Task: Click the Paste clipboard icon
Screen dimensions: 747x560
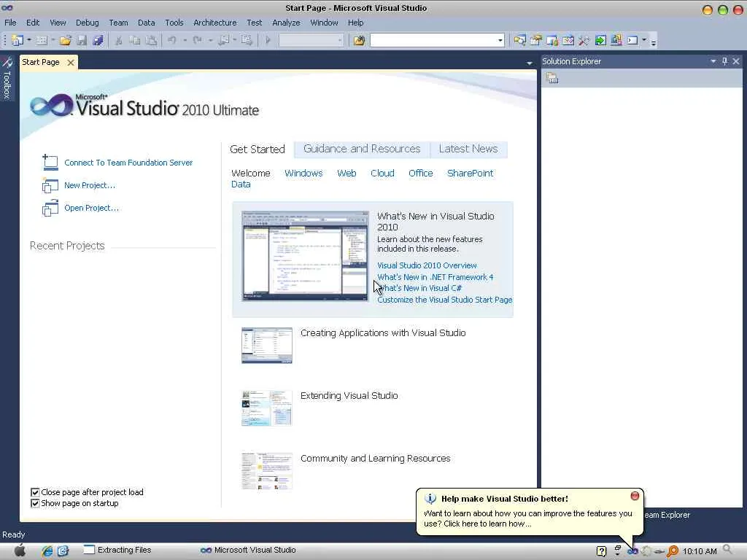Action: tap(151, 41)
